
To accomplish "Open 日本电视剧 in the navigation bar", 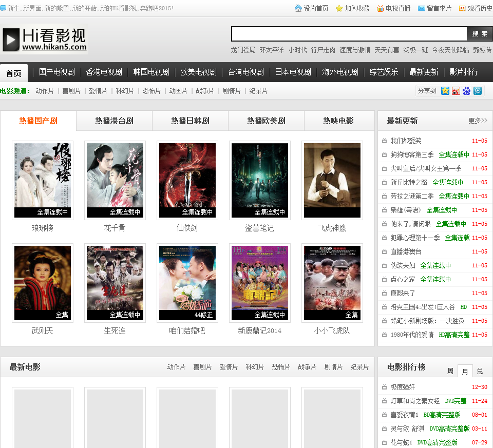I will pyautogui.click(x=293, y=72).
